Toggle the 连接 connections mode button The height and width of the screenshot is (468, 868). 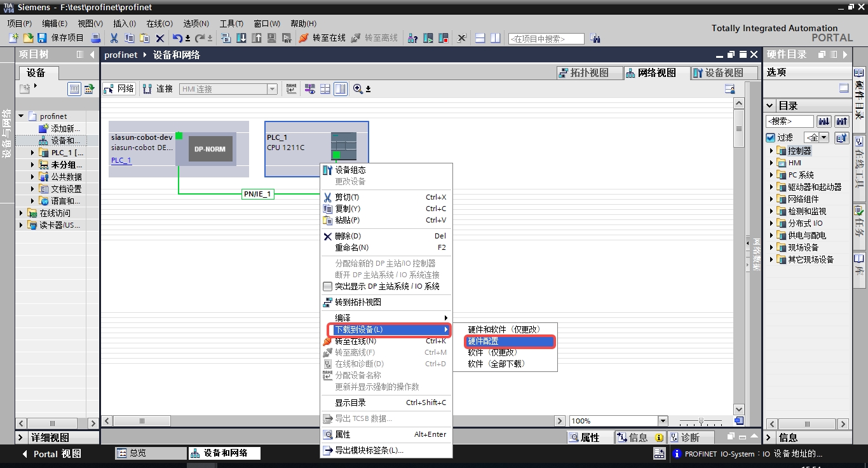(158, 88)
